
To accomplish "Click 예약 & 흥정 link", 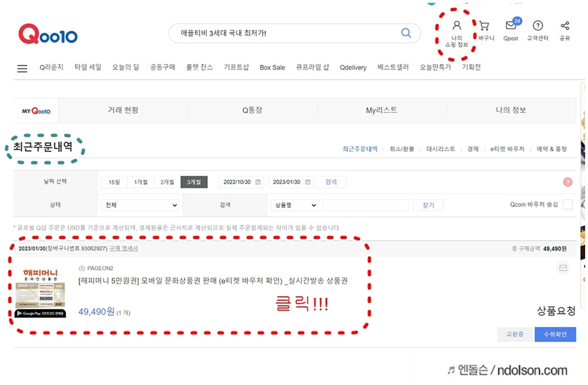I will (x=551, y=149).
